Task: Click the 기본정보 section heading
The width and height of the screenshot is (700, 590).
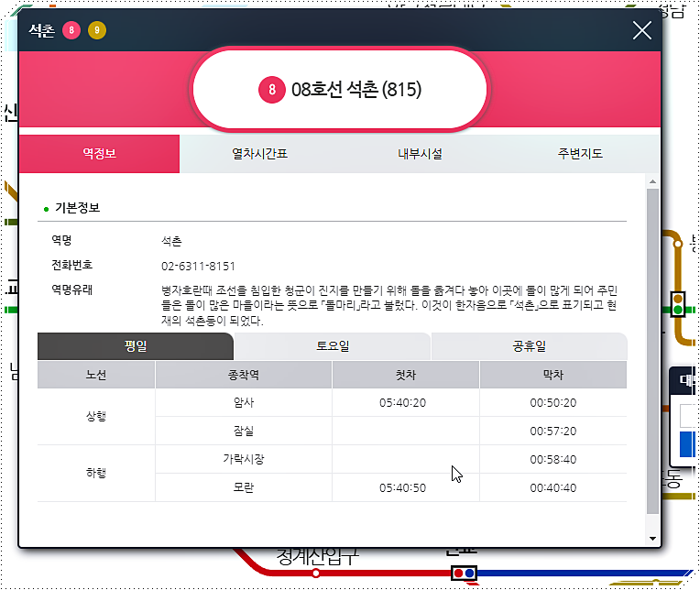Action: 77,208
